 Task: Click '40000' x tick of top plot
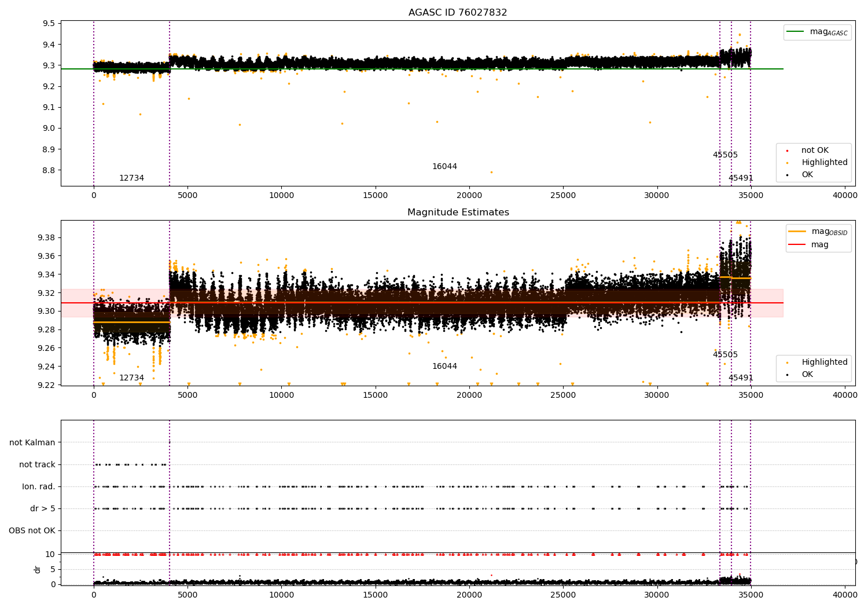coord(845,196)
